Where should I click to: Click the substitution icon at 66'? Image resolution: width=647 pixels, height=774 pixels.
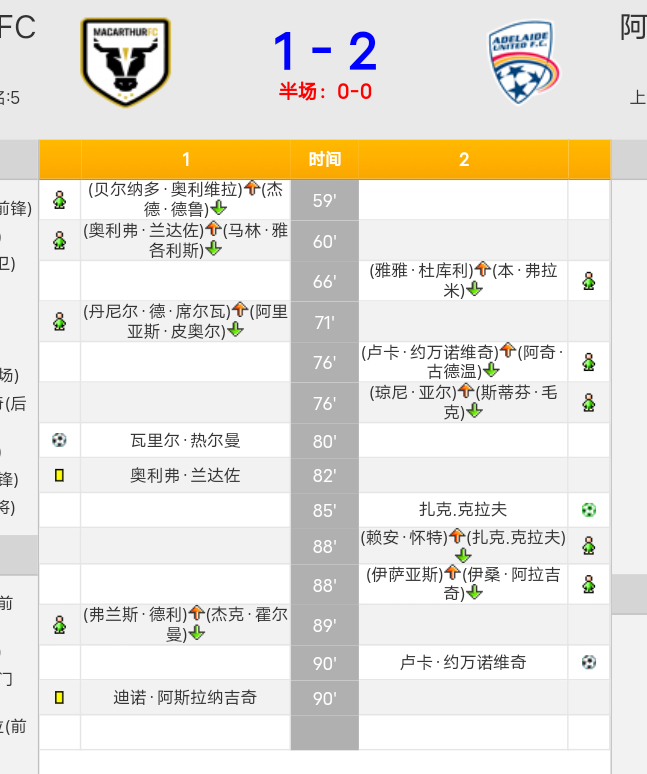(x=589, y=281)
